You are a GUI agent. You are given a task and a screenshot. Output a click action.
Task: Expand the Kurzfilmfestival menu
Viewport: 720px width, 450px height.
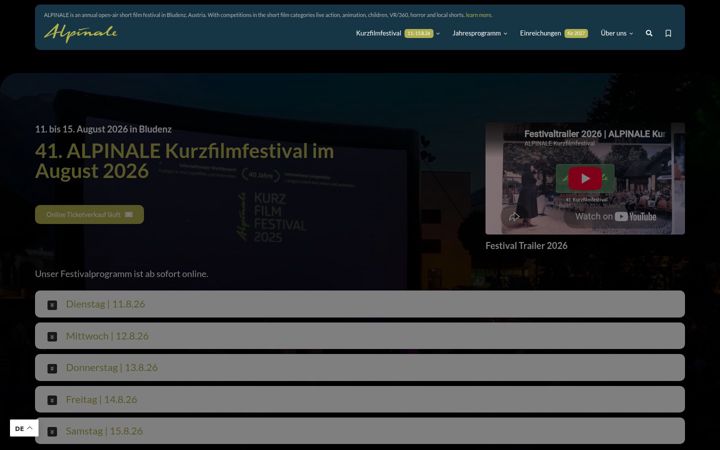coord(398,33)
